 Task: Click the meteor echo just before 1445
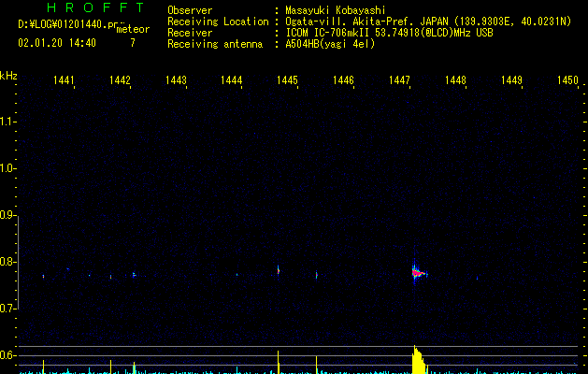[x=279, y=270]
